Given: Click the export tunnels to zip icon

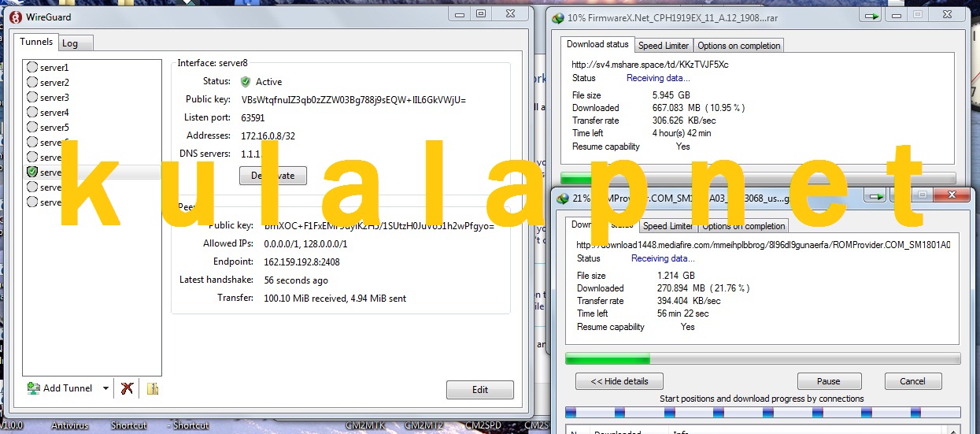Looking at the screenshot, I should click(152, 388).
